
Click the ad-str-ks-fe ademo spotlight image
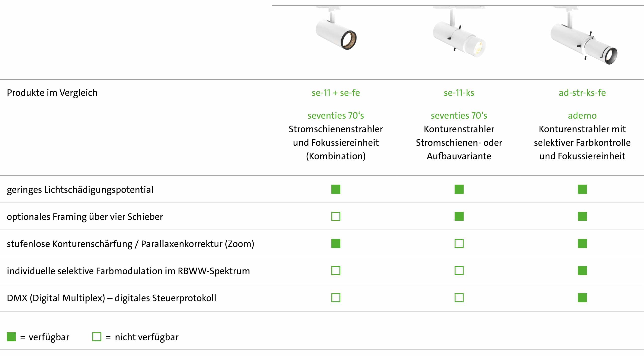(584, 36)
